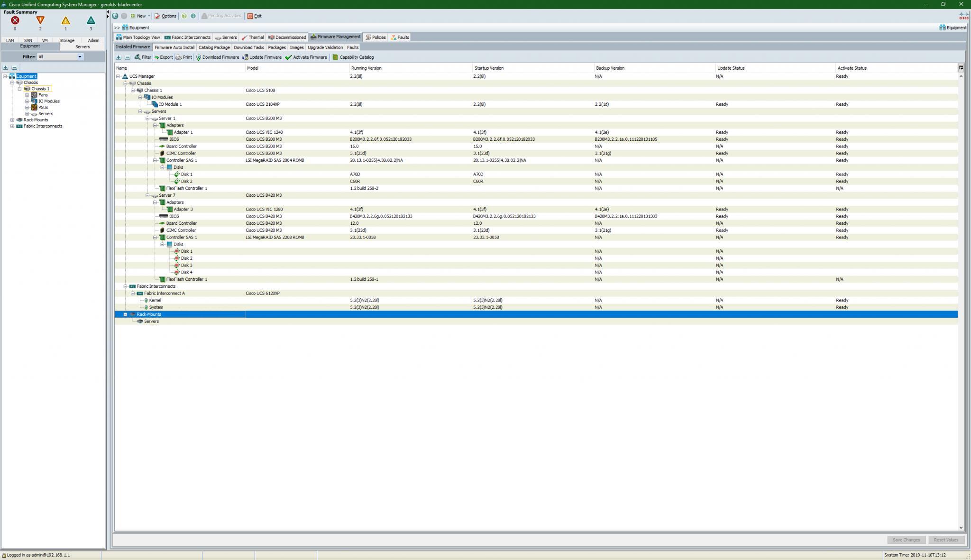The image size is (971, 560).
Task: Click the PSUs icon in navigation tree
Action: tap(34, 108)
